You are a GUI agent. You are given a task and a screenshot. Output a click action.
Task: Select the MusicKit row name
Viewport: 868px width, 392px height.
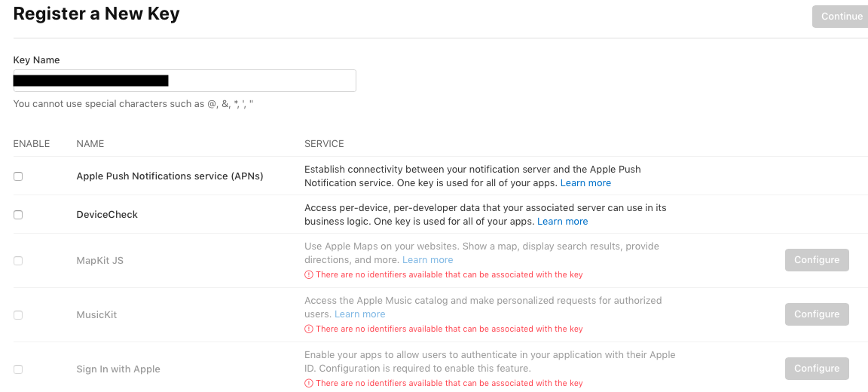[96, 314]
